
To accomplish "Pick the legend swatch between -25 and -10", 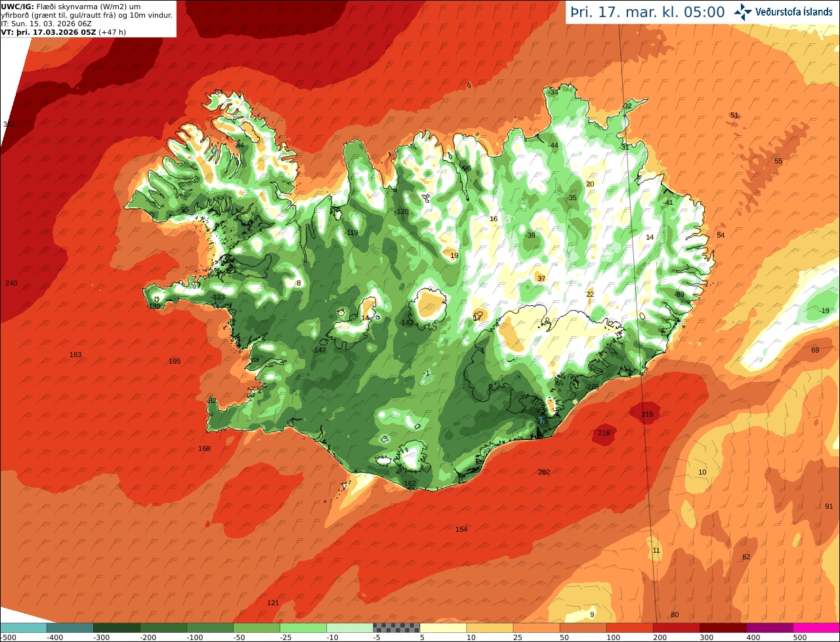I will point(303,628).
